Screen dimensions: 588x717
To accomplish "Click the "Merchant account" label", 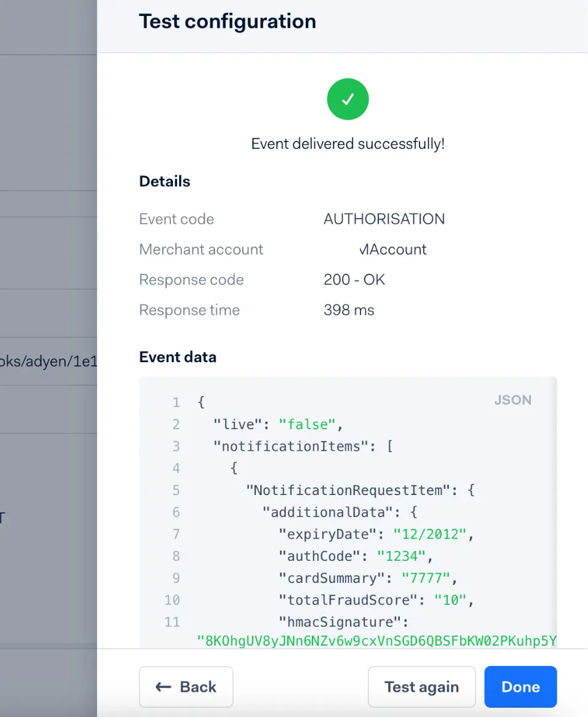I will (201, 249).
